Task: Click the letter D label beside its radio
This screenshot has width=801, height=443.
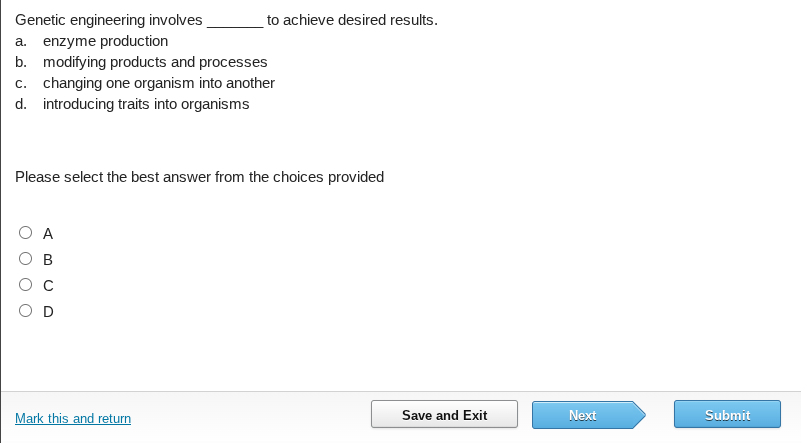Action: pyautogui.click(x=47, y=312)
